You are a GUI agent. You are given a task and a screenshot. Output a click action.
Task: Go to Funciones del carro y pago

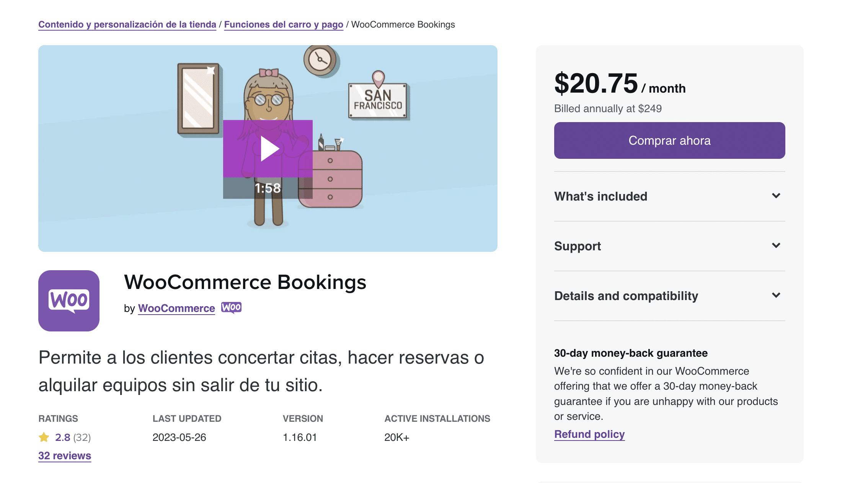[x=284, y=24]
